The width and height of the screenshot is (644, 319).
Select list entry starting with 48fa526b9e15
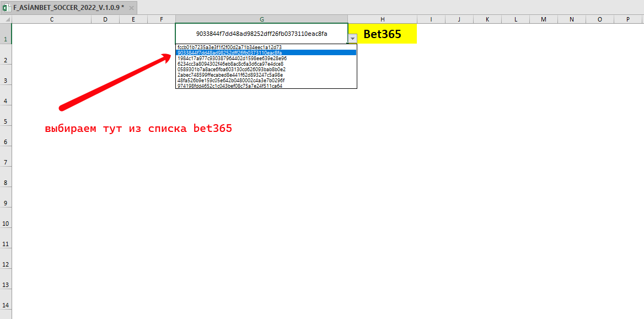tap(230, 80)
